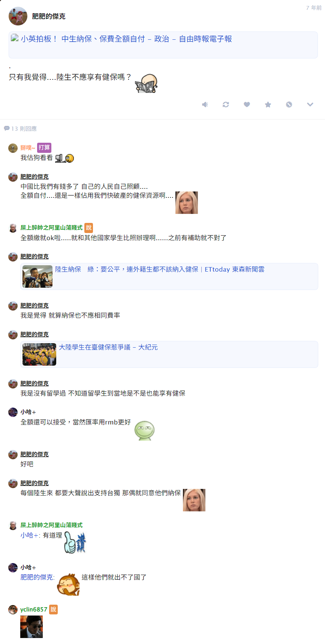Open the 掰噗~ user profile name
Screen dimensions: 325x644
click(28, 148)
